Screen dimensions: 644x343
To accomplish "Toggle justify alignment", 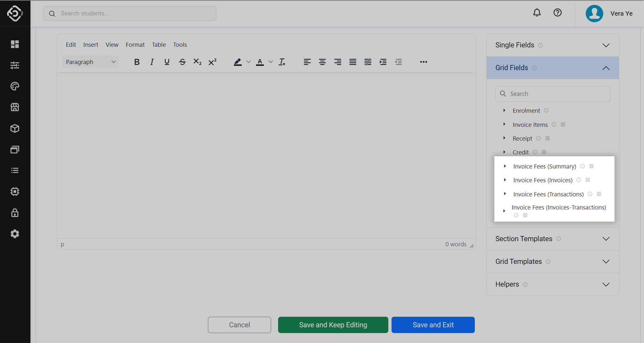I will point(353,62).
